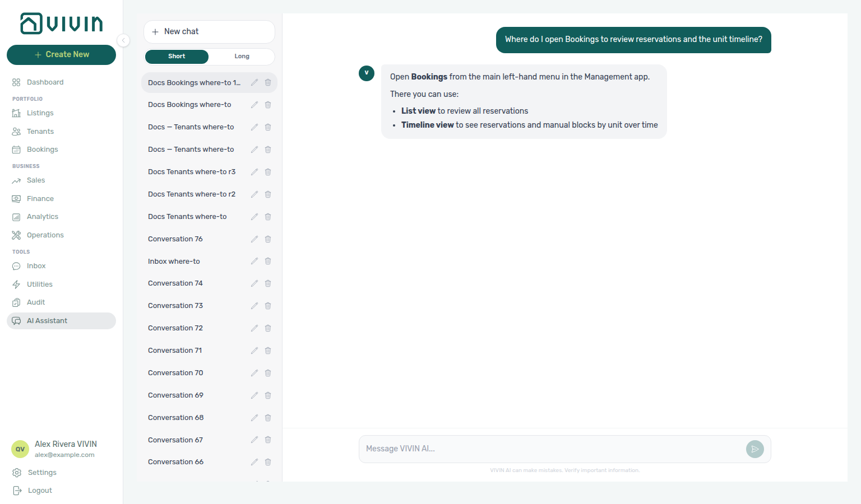
Task: Delete the 'Docs Bookings where-to 1...' chat
Action: [x=268, y=83]
